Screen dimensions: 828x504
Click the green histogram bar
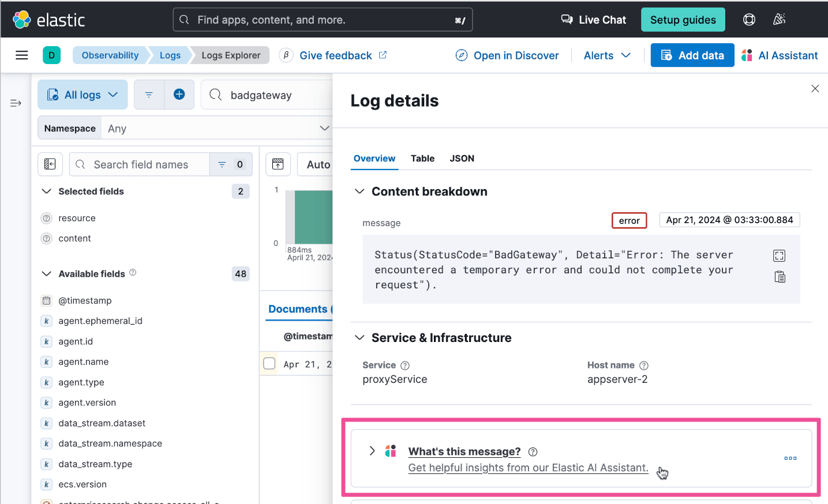313,217
